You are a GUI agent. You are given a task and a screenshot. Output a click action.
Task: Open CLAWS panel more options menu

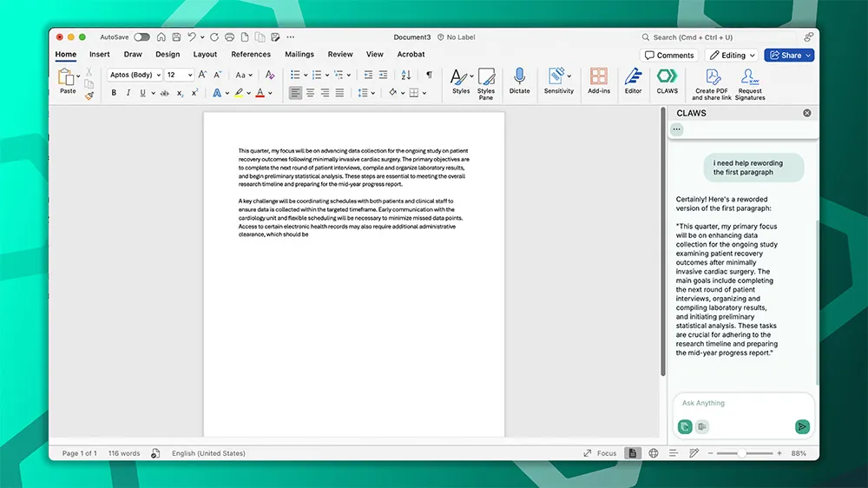(x=676, y=129)
